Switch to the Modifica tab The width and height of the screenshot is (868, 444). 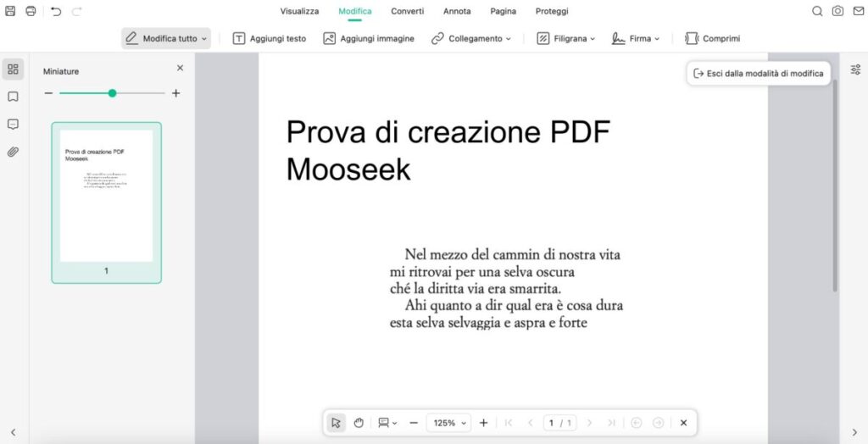pos(355,11)
